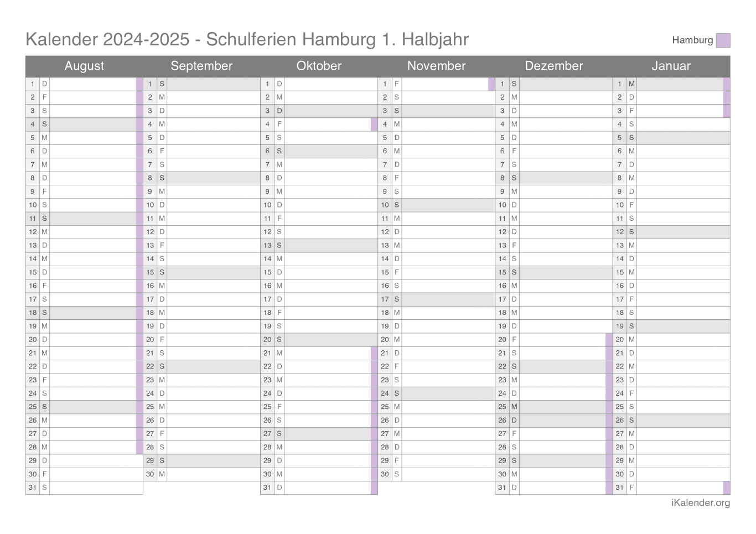Image resolution: width=756 pixels, height=534 pixels.
Task: Click purple holiday marker on November 1
Action: click(x=491, y=84)
